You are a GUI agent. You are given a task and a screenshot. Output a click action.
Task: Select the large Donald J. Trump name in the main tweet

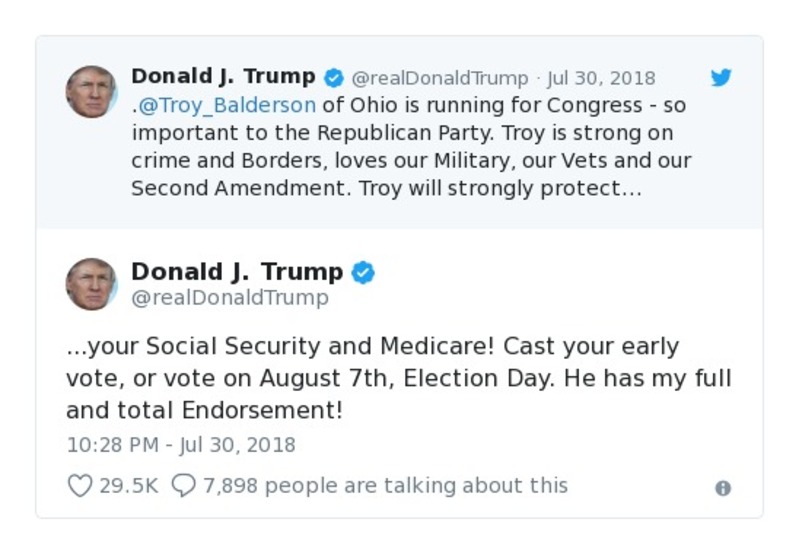237,272
